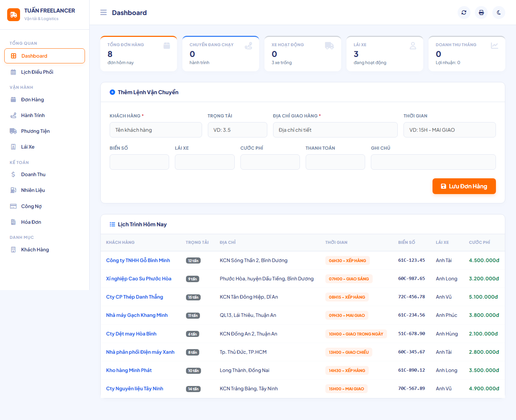Image resolution: width=516 pixels, height=420 pixels.
Task: Click Lưu Đơn Hàng save button
Action: 464,186
